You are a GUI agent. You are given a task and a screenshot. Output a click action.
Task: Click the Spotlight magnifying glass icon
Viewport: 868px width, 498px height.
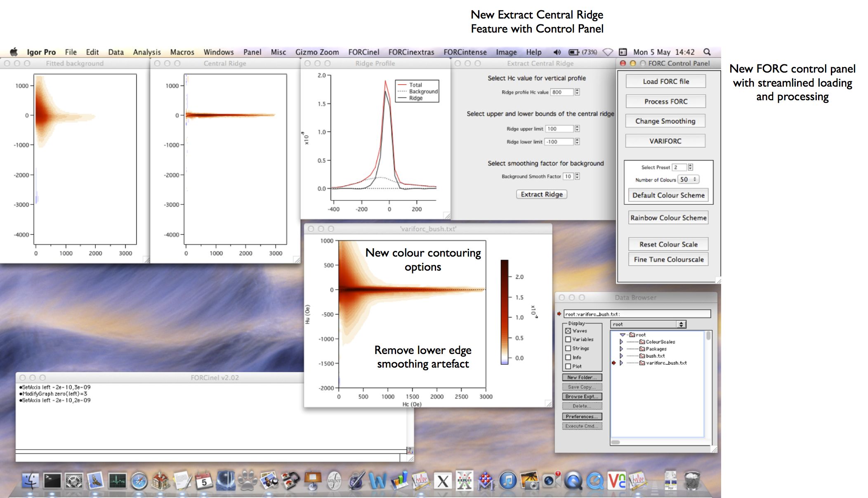pos(707,52)
